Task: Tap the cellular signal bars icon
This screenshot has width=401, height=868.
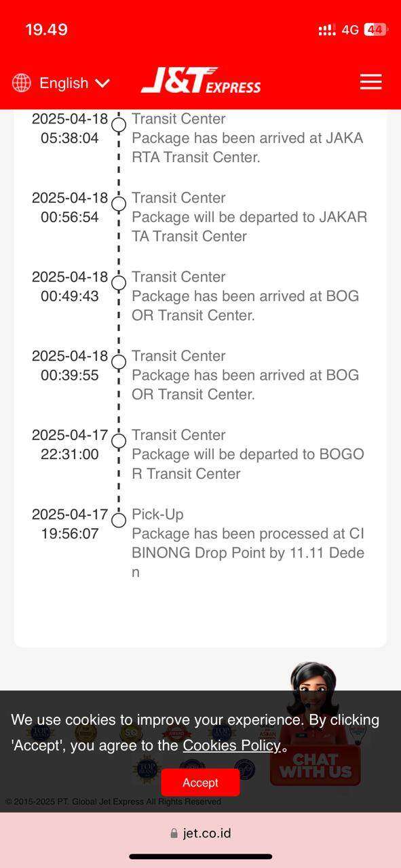Action: (327, 30)
